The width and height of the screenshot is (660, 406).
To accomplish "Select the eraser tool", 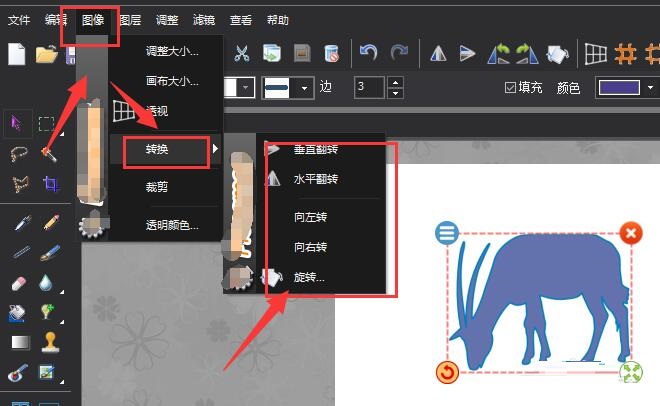I will click(x=19, y=283).
